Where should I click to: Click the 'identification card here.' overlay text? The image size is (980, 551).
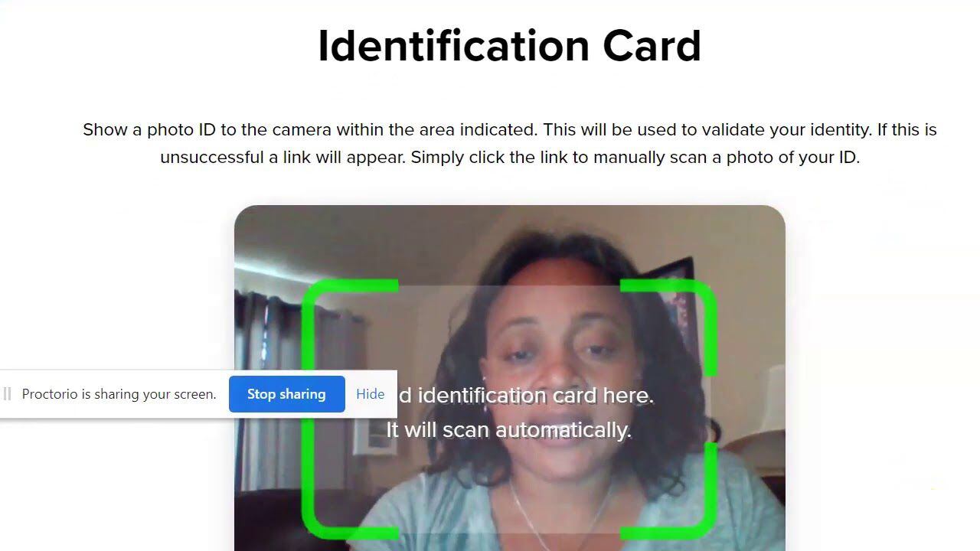click(526, 396)
